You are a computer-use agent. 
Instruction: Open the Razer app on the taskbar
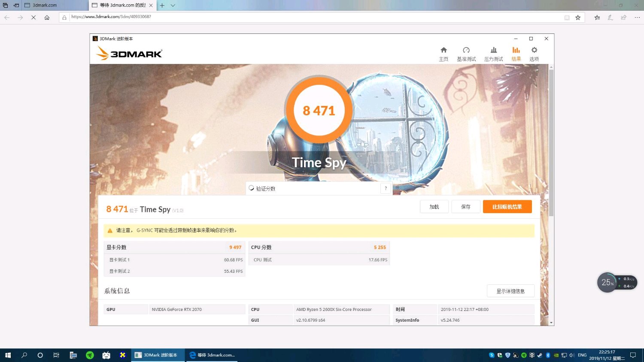click(x=90, y=355)
